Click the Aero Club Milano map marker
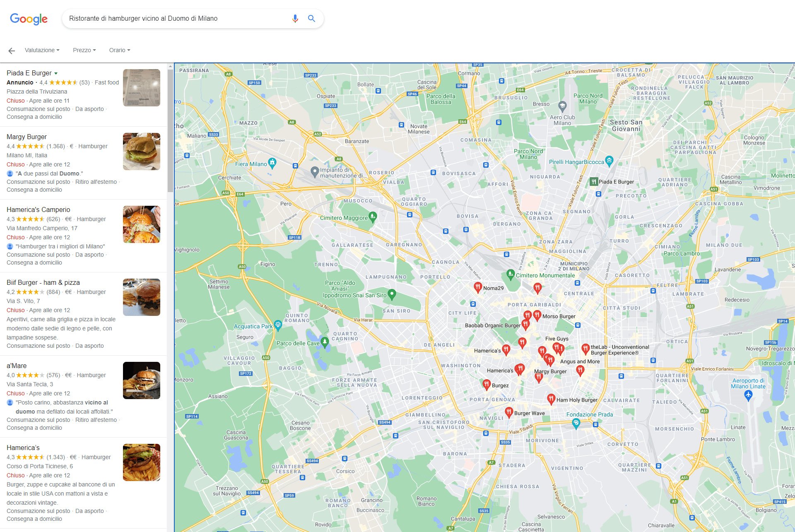Viewport: 795px width, 532px height. point(562,106)
